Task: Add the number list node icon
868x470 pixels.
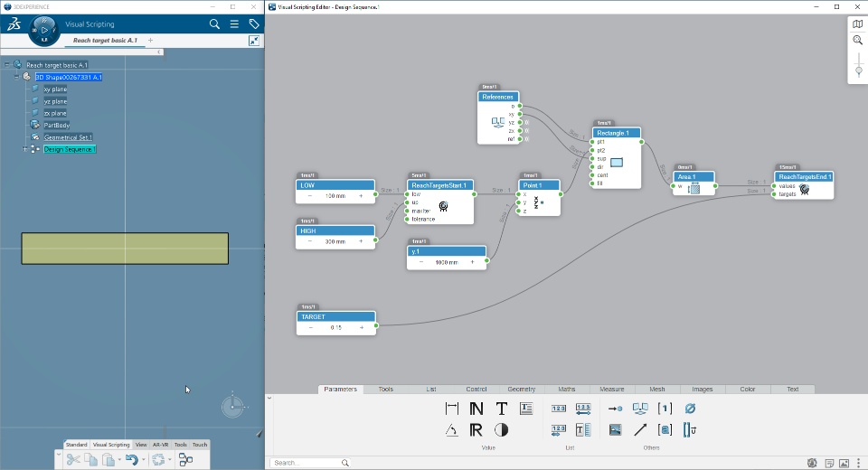Action: tap(559, 409)
